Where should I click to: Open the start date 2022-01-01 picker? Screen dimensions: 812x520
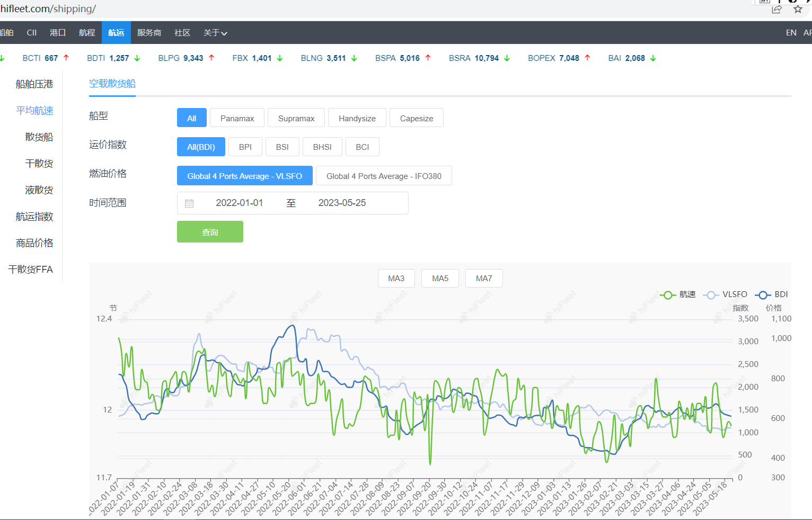coord(239,203)
